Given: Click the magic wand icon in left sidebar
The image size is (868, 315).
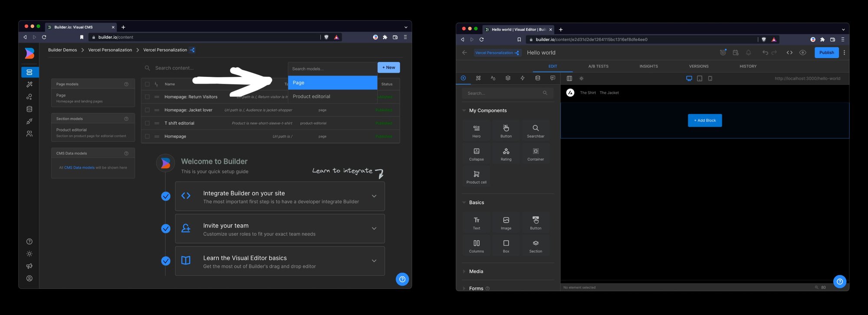Looking at the screenshot, I should click(x=30, y=84).
